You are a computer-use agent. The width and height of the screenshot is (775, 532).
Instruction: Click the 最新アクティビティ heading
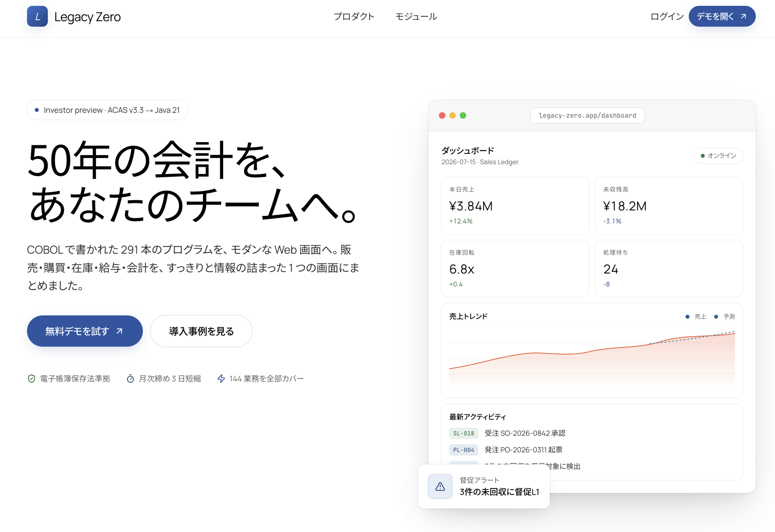(x=478, y=417)
